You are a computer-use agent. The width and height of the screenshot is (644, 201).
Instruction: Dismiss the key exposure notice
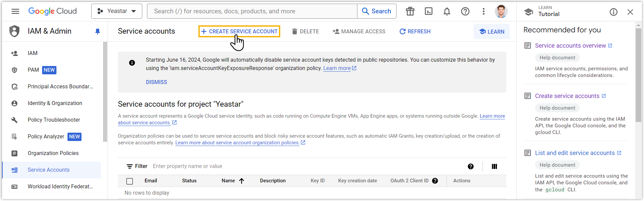click(x=156, y=82)
